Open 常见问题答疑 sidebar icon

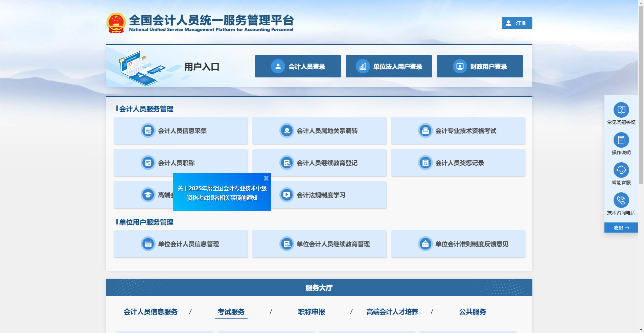click(x=621, y=110)
